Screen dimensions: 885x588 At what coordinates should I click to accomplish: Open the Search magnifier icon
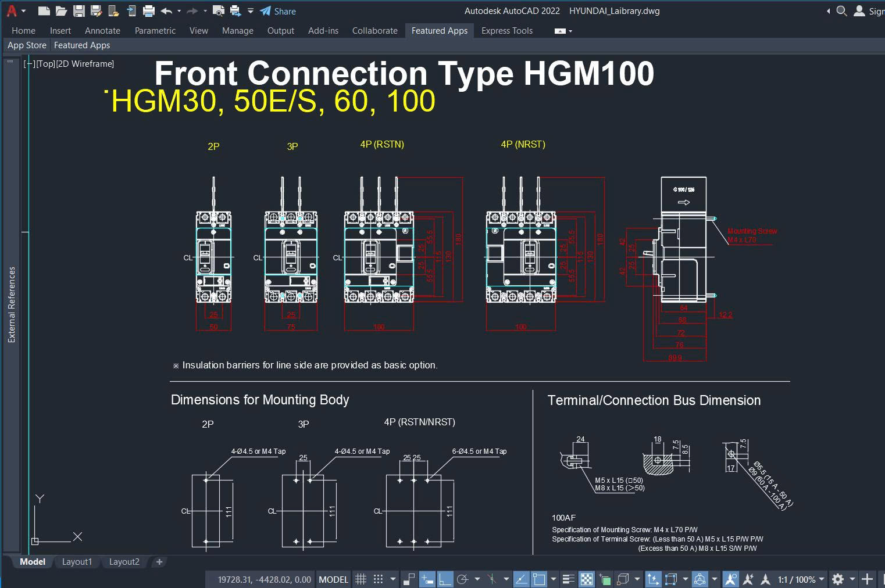tap(841, 10)
